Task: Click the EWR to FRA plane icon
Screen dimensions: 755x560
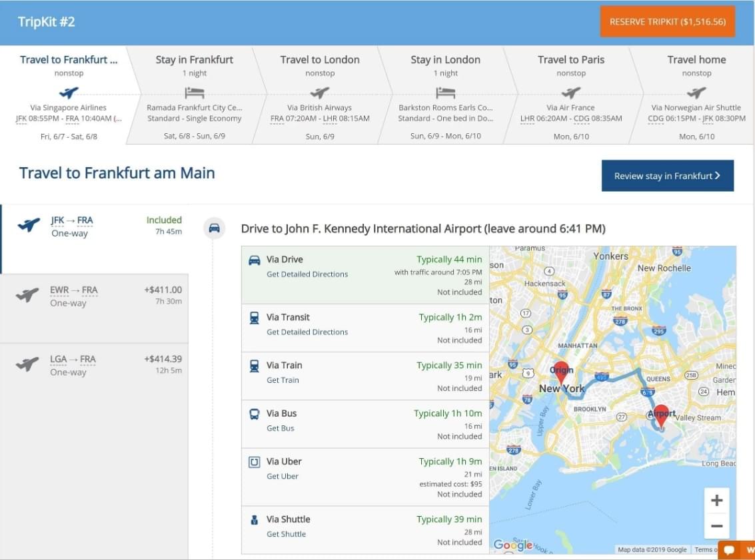Action: tap(27, 294)
